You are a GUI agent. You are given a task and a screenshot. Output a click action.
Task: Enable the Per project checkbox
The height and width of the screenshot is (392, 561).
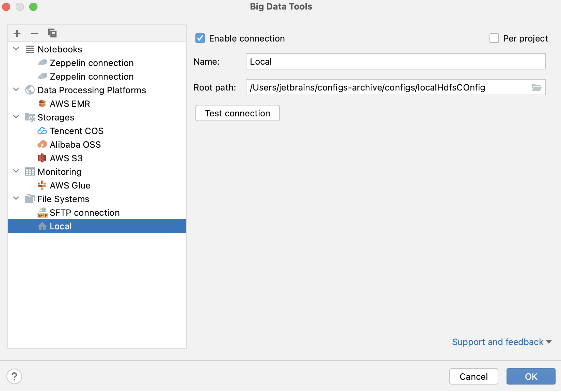494,38
